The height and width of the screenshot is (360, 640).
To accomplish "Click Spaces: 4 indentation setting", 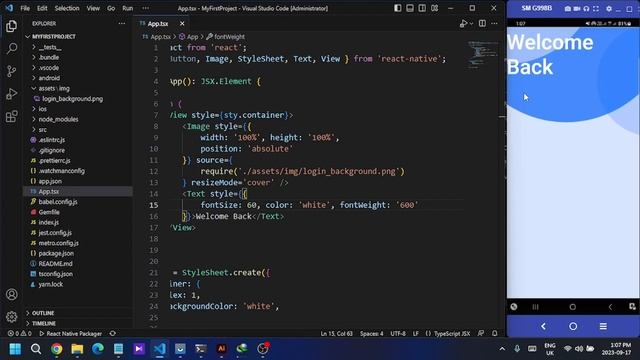I will [371, 333].
